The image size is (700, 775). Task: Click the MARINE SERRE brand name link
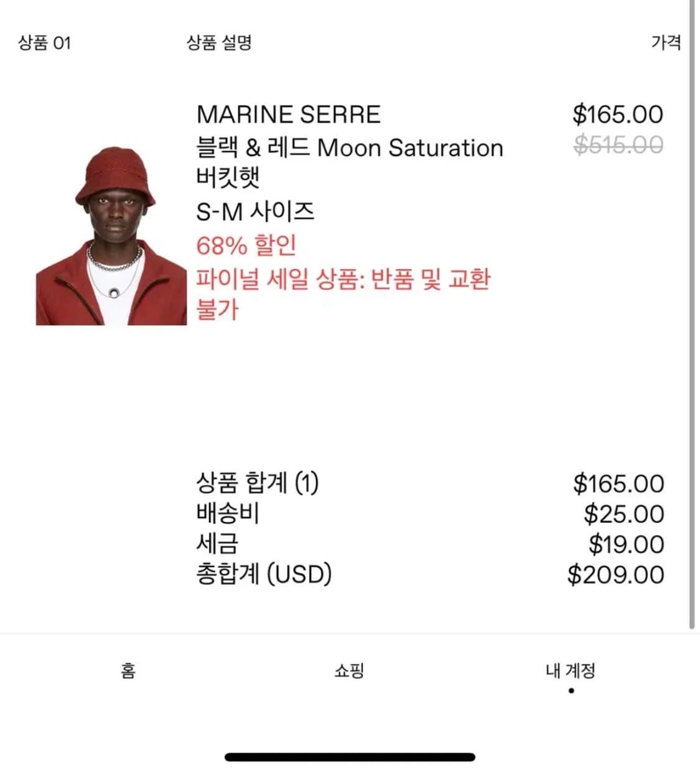tap(288, 114)
